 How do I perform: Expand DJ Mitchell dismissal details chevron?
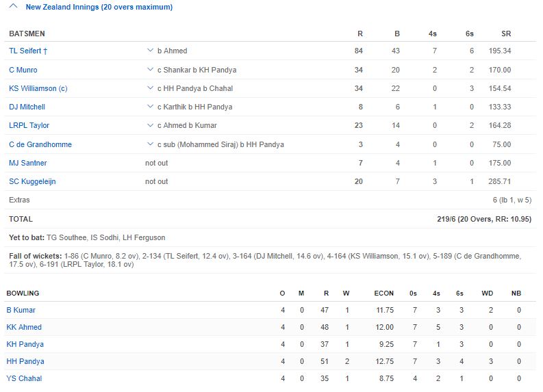(x=150, y=107)
